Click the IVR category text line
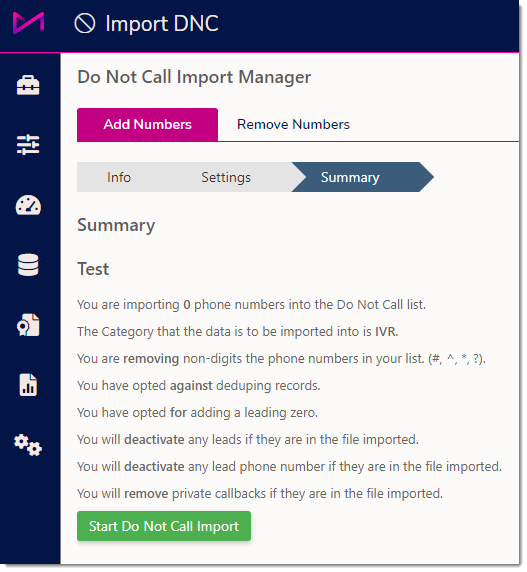This screenshot has height=572, width=527. pyautogui.click(x=237, y=332)
